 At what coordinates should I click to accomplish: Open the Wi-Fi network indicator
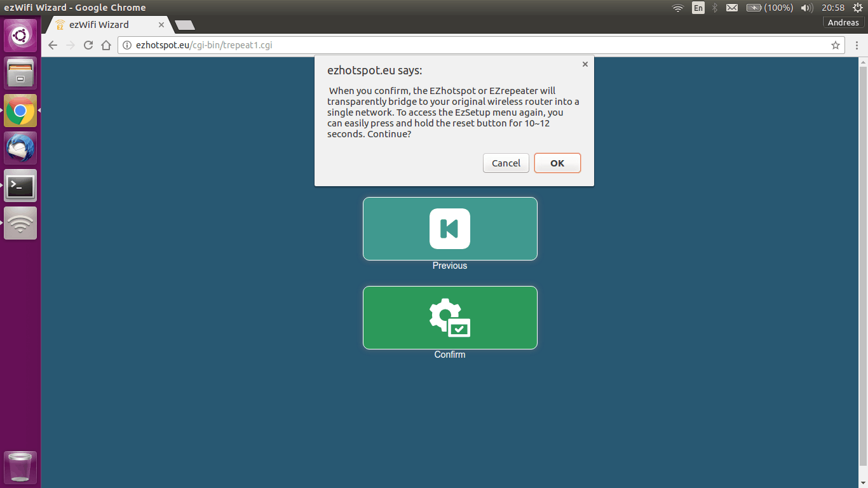point(678,8)
